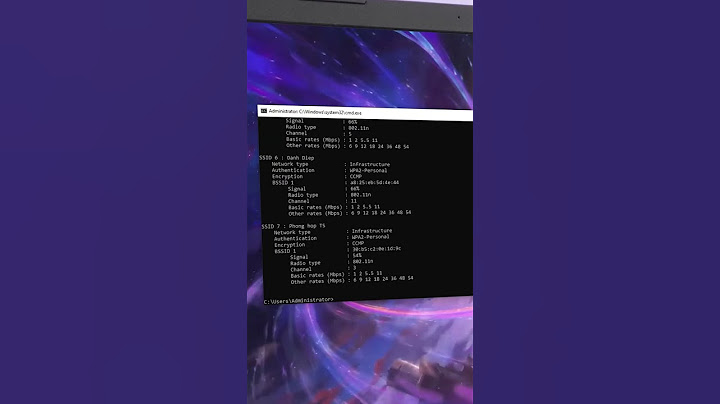The height and width of the screenshot is (404, 720).
Task: Click 'WPA2-Personal' under SSID 6
Action: (x=368, y=170)
